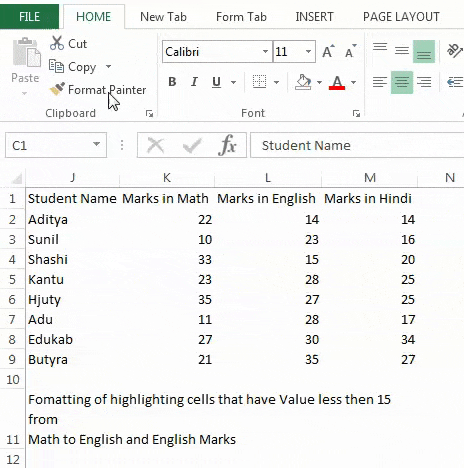Image resolution: width=464 pixels, height=468 pixels.
Task: Select cell containing Shashi
Action: (x=72, y=259)
